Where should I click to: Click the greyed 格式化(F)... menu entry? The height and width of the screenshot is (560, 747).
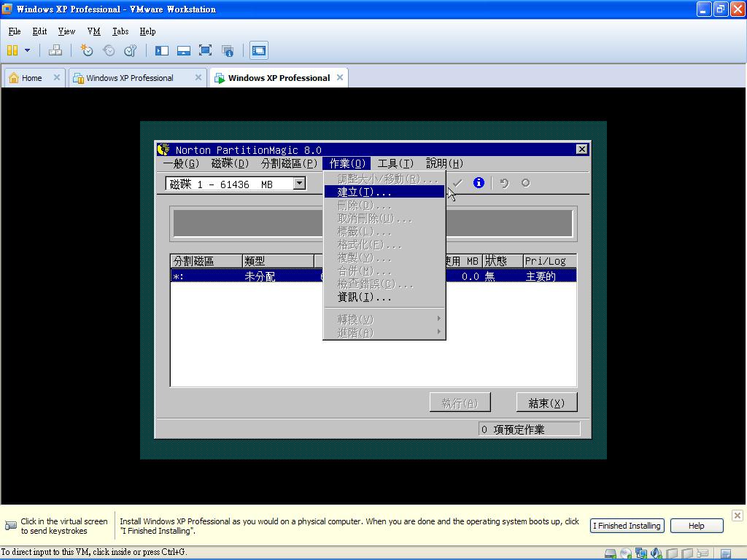(384, 245)
